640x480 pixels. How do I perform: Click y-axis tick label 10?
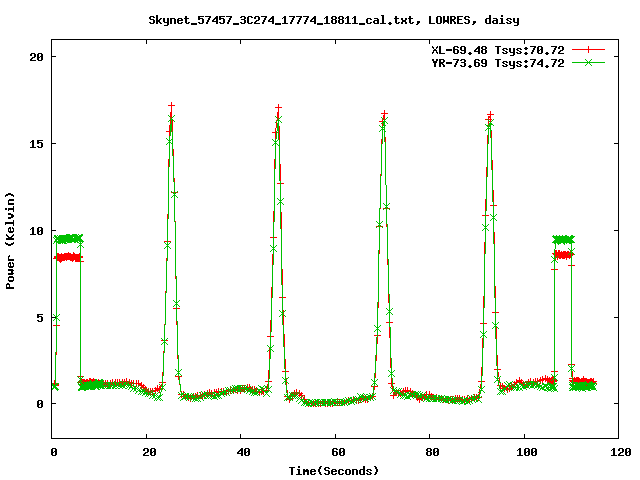[36, 231]
